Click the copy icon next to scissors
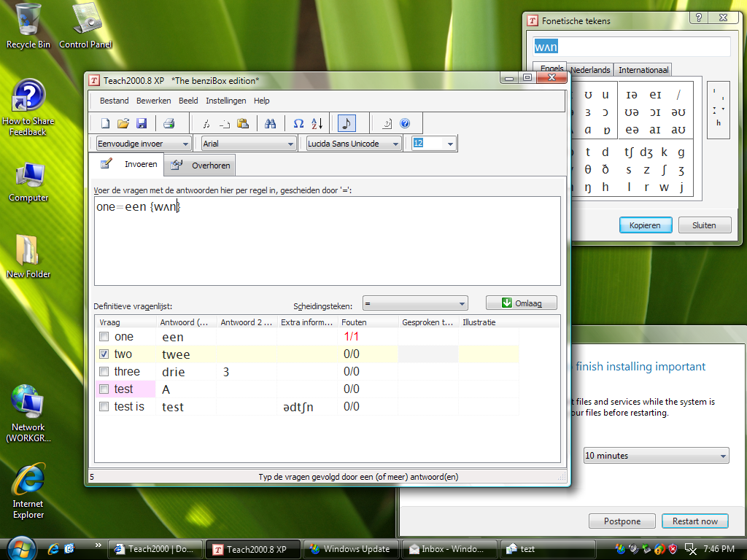 225,124
